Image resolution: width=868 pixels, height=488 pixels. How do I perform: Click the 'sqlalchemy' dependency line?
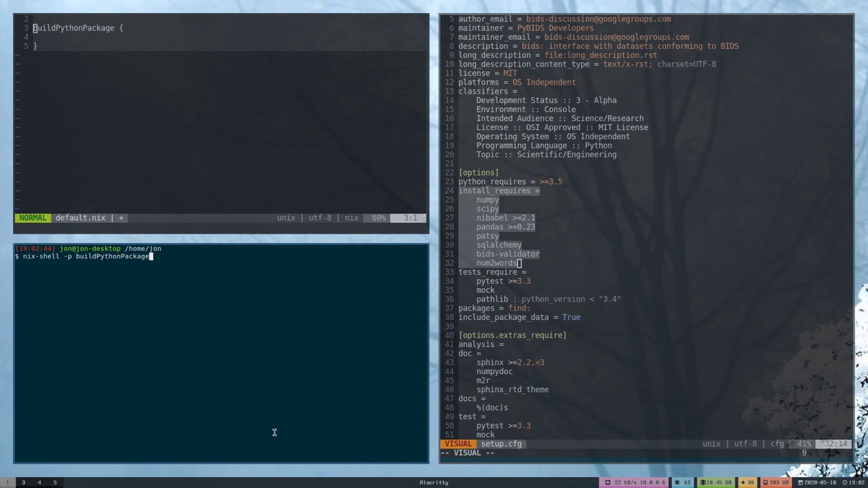[498, 245]
